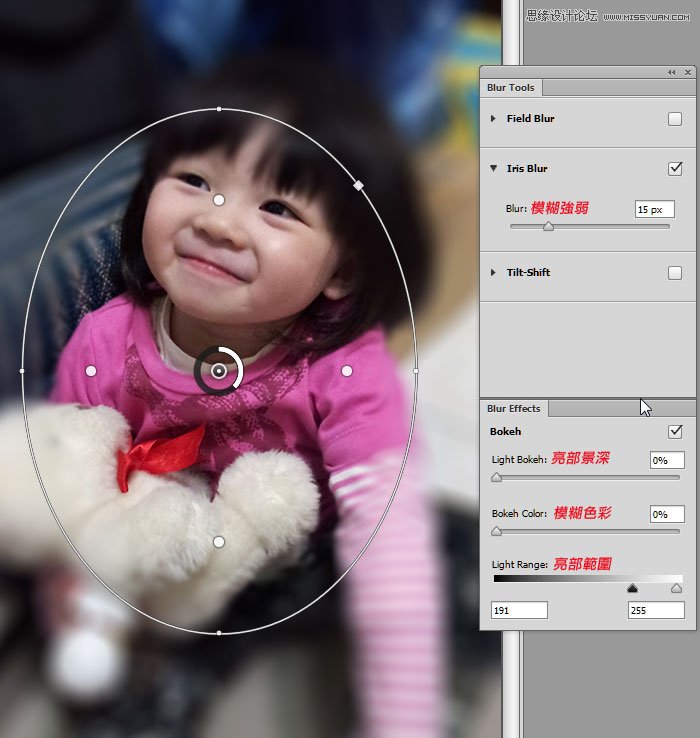Image resolution: width=700 pixels, height=738 pixels.
Task: Expand the Tilt-Shift section
Action: click(x=493, y=273)
